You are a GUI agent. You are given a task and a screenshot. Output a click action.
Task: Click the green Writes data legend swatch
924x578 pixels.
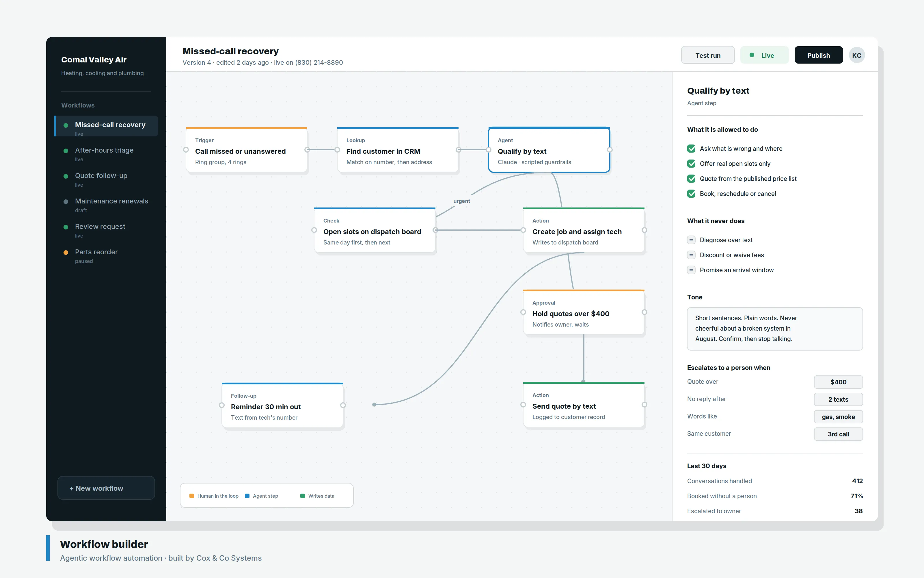[302, 496]
